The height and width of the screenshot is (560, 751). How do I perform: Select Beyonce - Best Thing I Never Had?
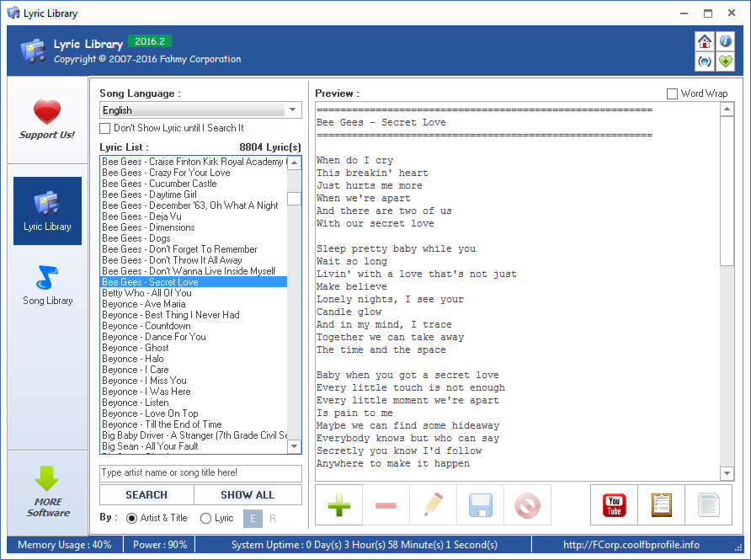(194, 315)
